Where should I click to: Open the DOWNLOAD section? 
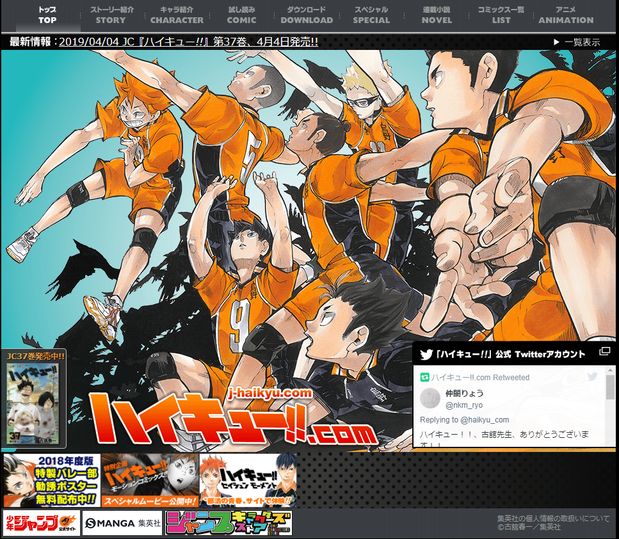point(307,16)
